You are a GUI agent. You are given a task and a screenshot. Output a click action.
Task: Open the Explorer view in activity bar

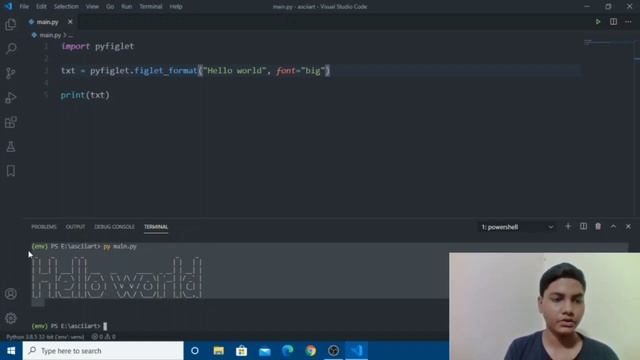11,24
